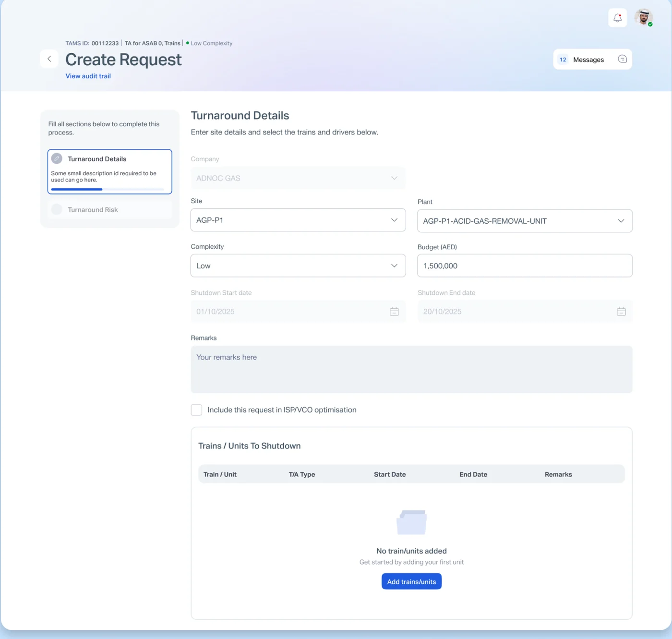Expand the Company dropdown
The height and width of the screenshot is (639, 672).
point(298,178)
